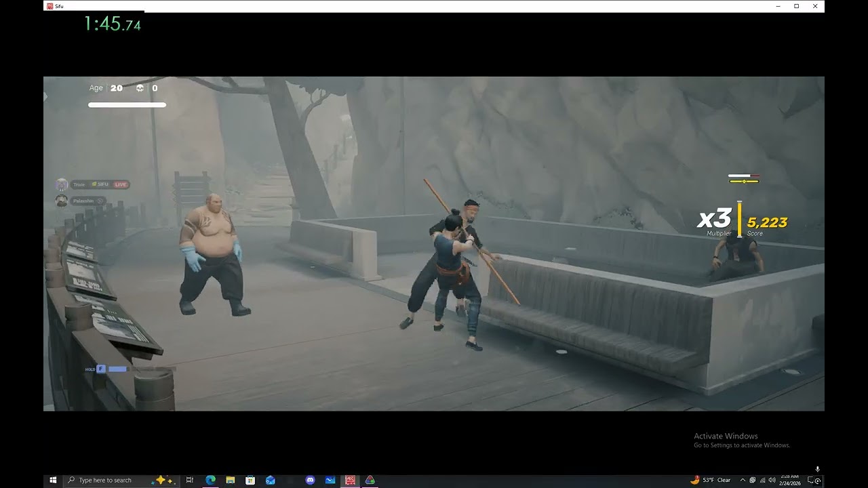Image resolution: width=868 pixels, height=488 pixels.
Task: Click the 1:45.74 speedrun timer
Action: [x=113, y=24]
